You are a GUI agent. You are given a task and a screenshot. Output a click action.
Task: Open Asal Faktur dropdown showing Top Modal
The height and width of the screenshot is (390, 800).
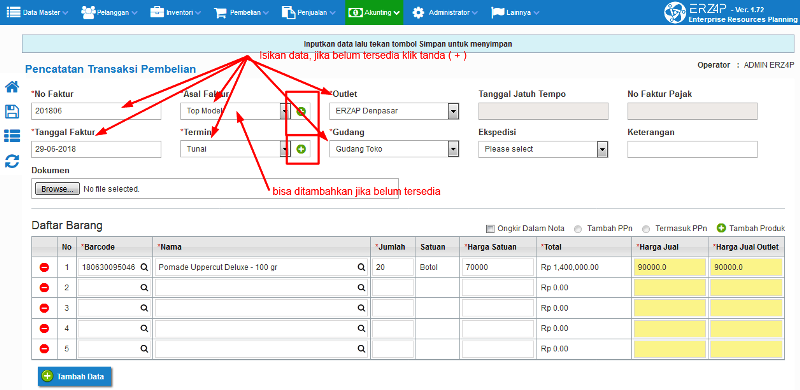click(235, 111)
